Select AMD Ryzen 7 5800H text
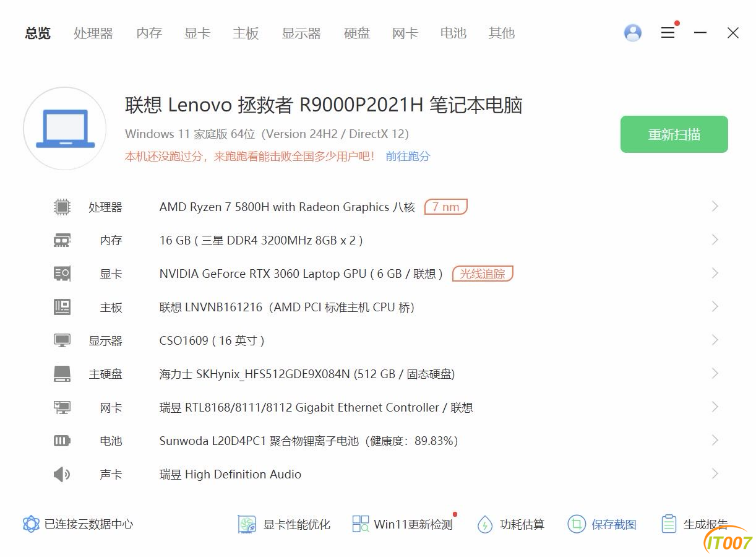 tap(287, 207)
